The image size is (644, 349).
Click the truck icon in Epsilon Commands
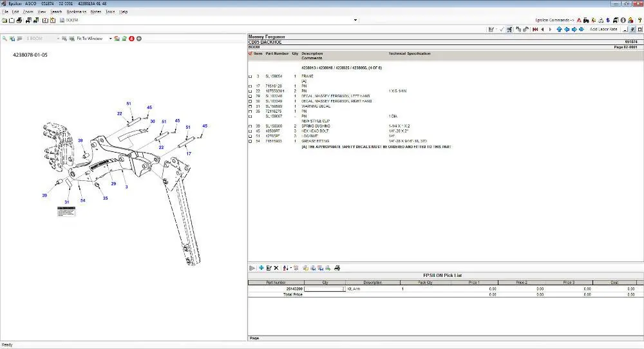pos(616,20)
